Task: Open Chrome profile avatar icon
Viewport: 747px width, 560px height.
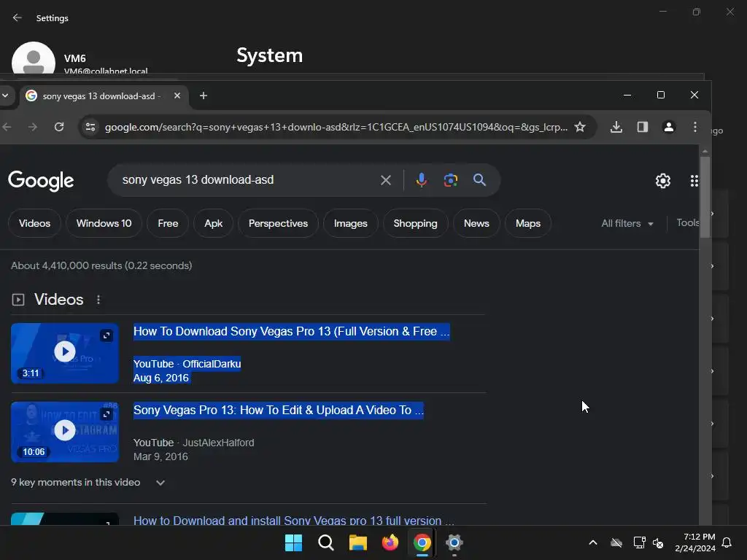Action: pos(669,127)
